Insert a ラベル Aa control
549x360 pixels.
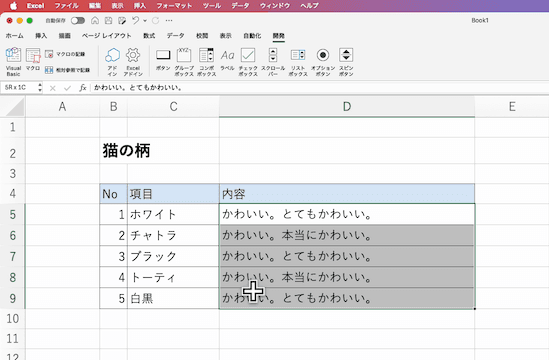pos(227,59)
